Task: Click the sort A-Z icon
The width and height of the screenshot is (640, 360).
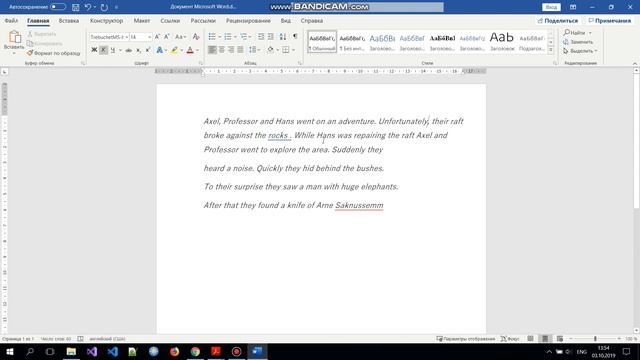Action: coord(283,37)
